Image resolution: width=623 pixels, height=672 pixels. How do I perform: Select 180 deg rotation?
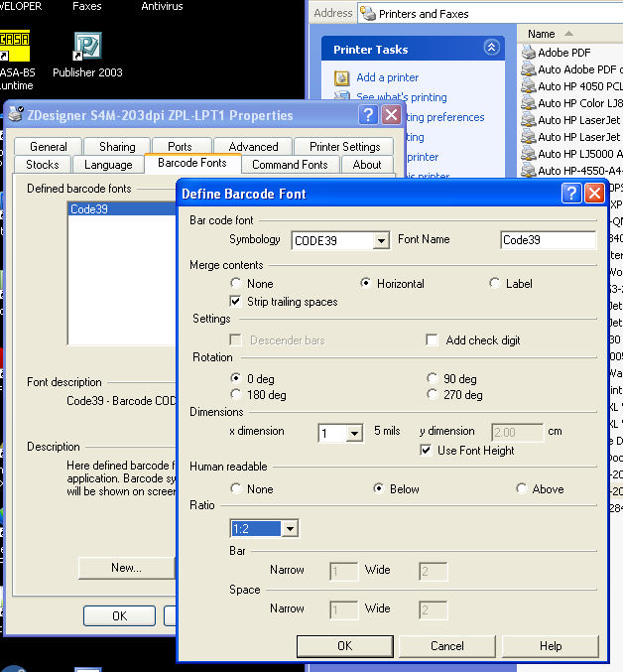[235, 394]
